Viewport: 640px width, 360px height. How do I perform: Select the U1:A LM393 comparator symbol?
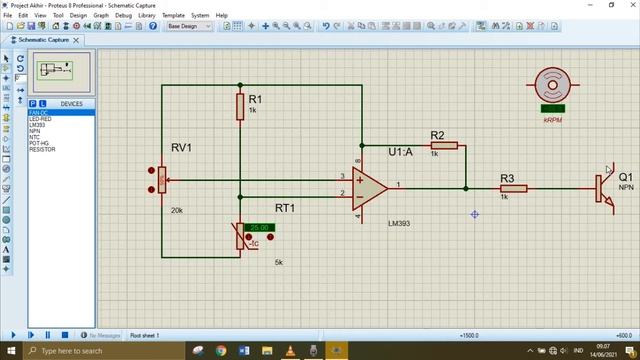(370, 189)
